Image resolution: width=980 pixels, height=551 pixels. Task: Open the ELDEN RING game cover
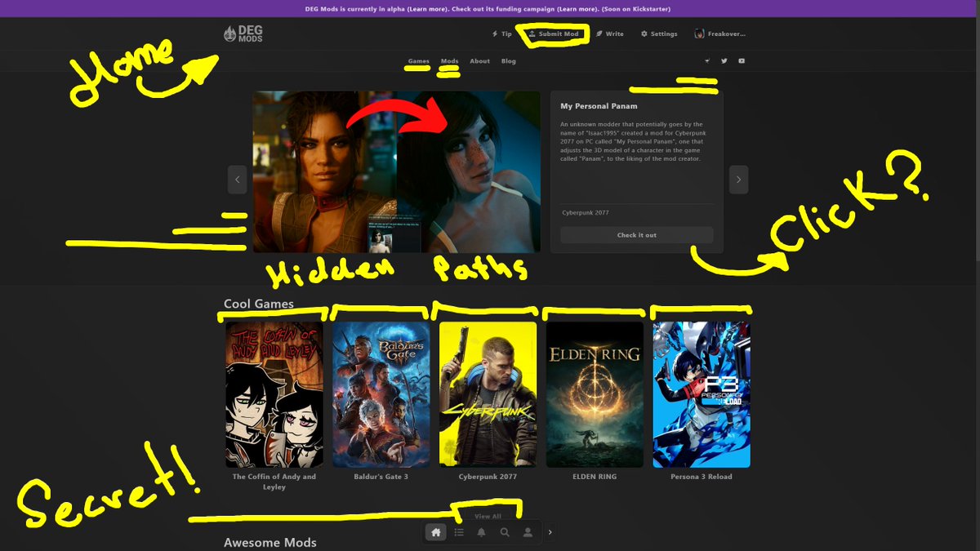[x=595, y=394]
